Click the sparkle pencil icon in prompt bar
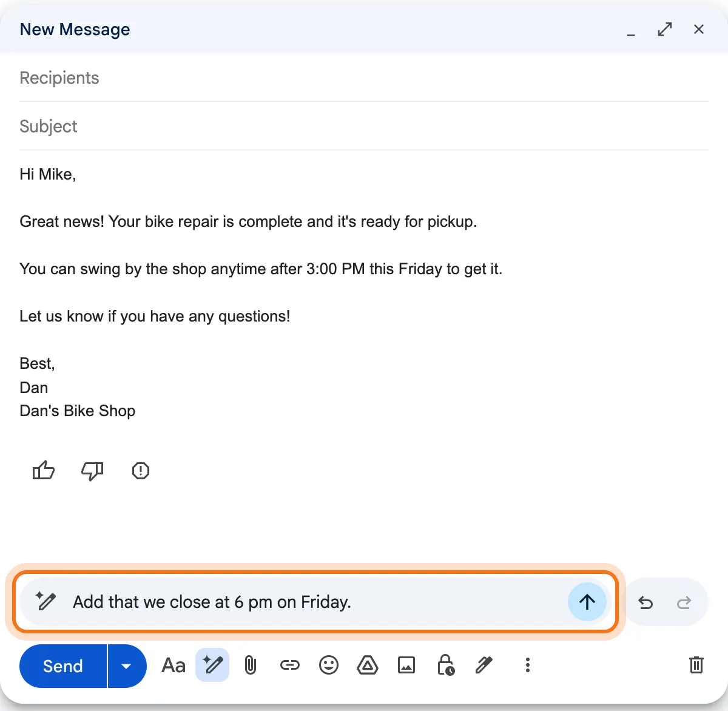The width and height of the screenshot is (728, 711). 45,601
